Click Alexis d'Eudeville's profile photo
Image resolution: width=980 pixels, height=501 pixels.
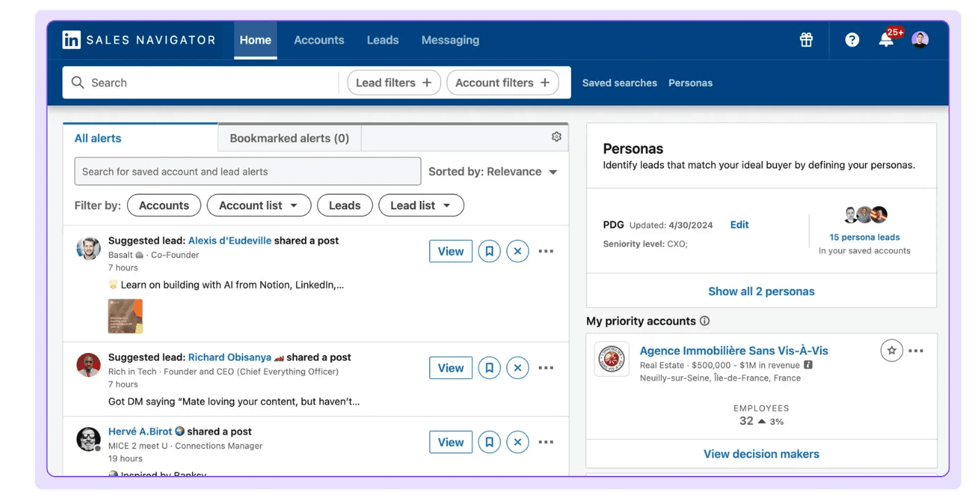(x=89, y=248)
